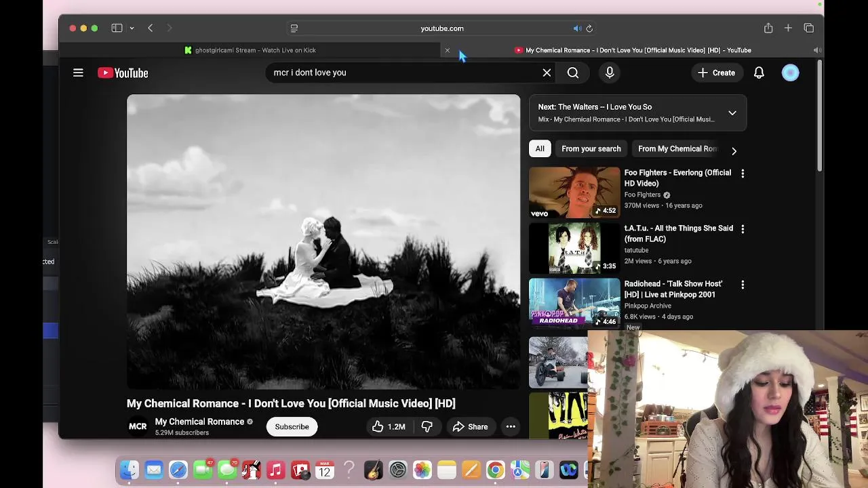Viewport: 868px width, 488px height.
Task: Open the YouTube account avatar menu
Action: (x=790, y=73)
